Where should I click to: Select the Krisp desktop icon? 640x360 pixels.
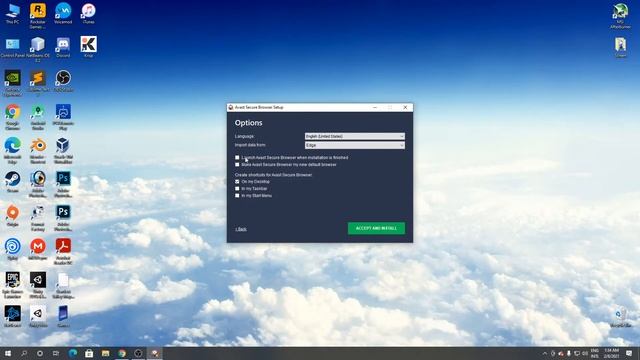pyautogui.click(x=88, y=47)
